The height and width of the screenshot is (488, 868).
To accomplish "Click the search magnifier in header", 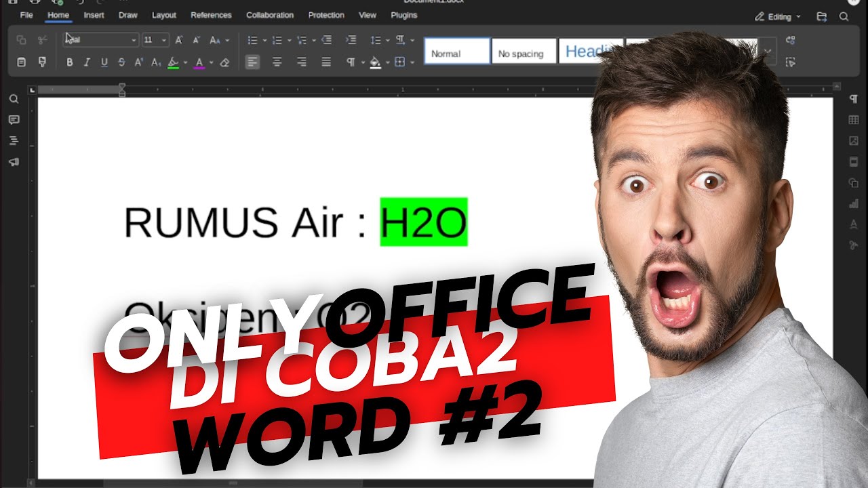I will pos(844,16).
